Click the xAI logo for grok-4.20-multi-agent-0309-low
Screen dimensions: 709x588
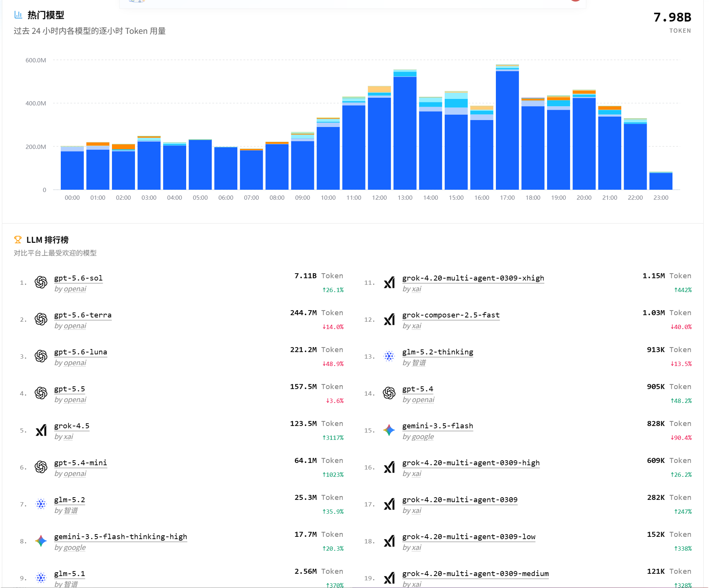point(389,541)
